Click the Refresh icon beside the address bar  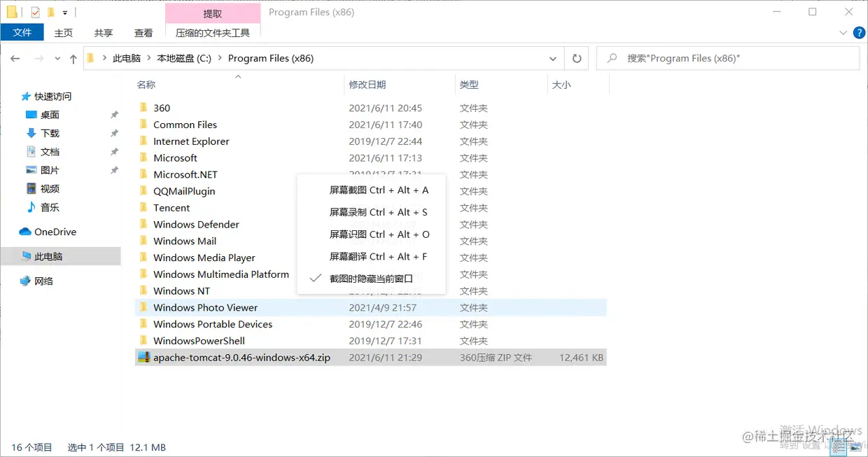[x=576, y=58]
